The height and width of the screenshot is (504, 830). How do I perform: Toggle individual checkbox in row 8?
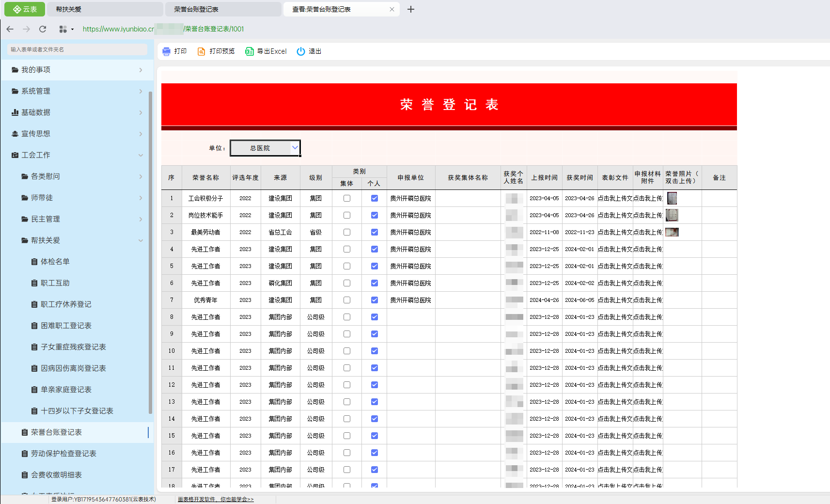coord(375,317)
